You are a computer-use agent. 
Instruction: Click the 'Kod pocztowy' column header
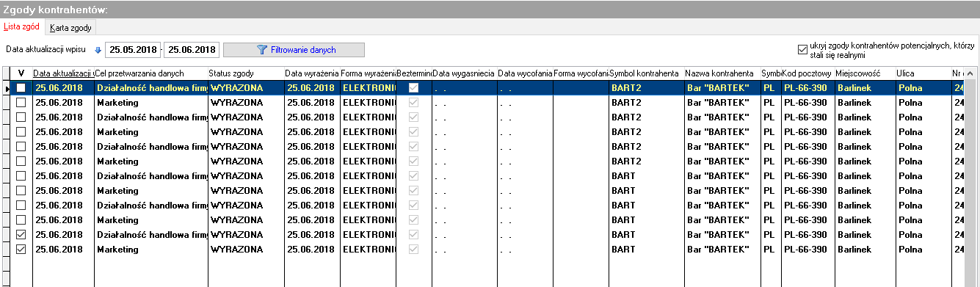807,74
